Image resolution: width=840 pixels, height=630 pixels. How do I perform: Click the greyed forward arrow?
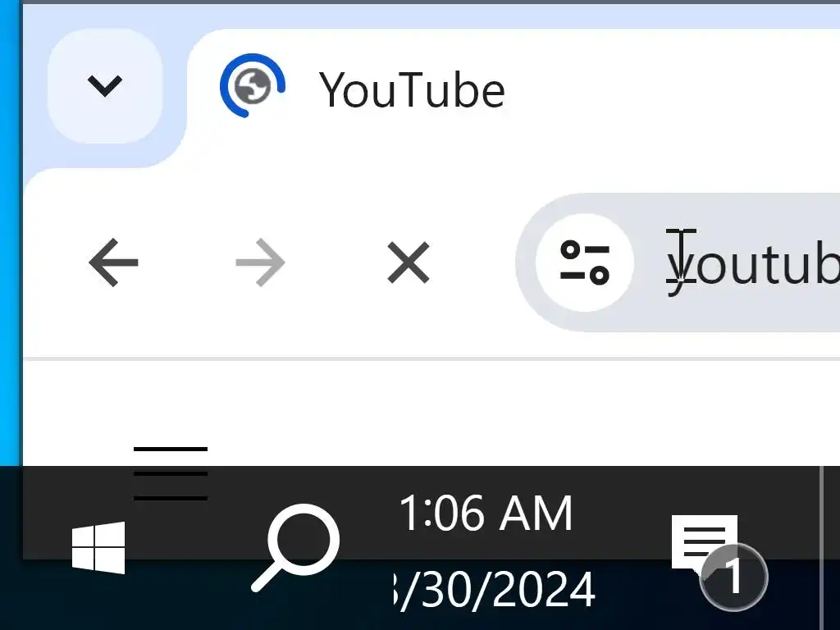pos(260,262)
